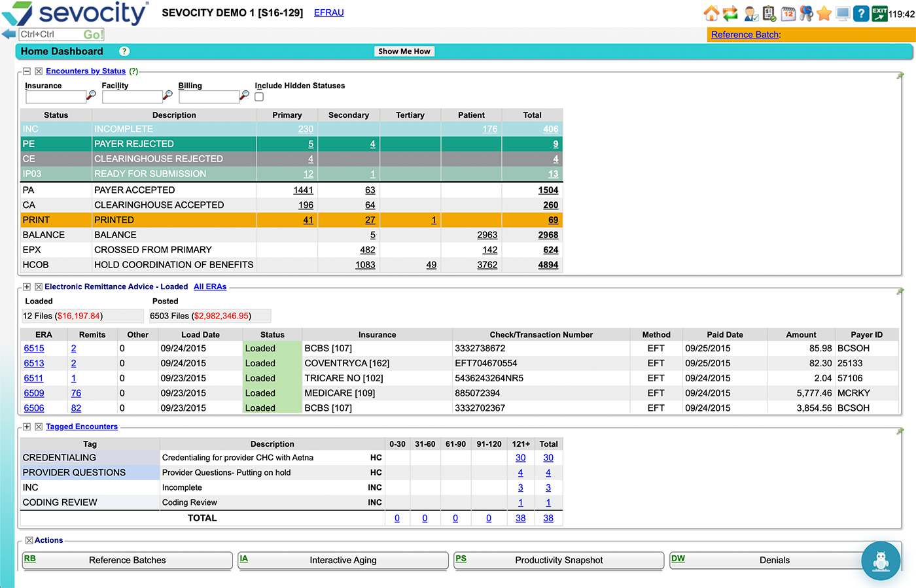Open Home Dashboard help question mark

tap(124, 51)
